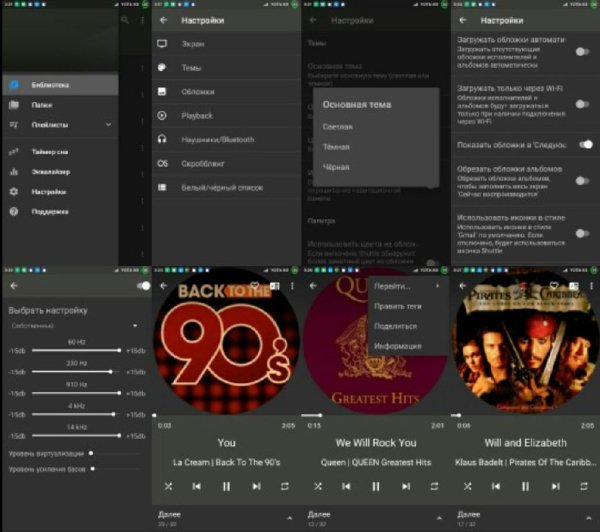Screen dimensions: 600x532
Task: Favorite Will and Elizabeth with heart icon
Action: tap(554, 286)
